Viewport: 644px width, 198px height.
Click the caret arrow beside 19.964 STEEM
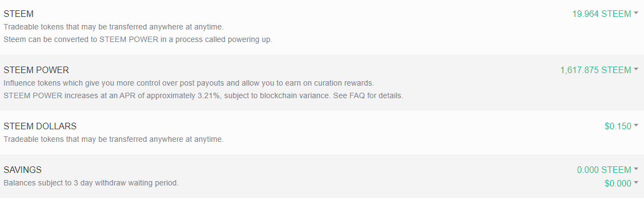[636, 13]
